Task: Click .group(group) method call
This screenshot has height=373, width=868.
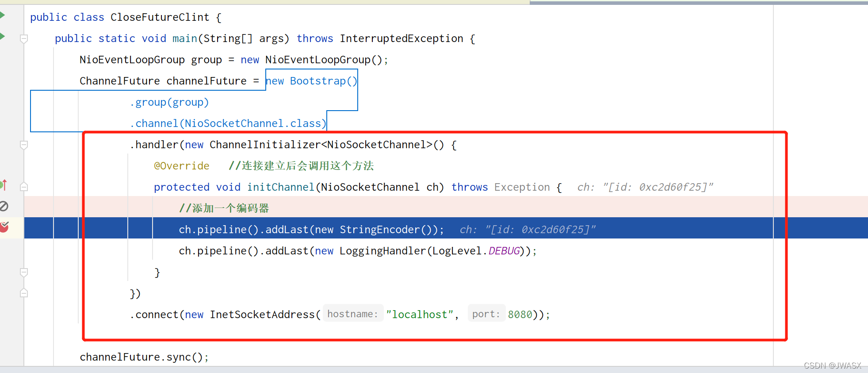Action: click(169, 102)
